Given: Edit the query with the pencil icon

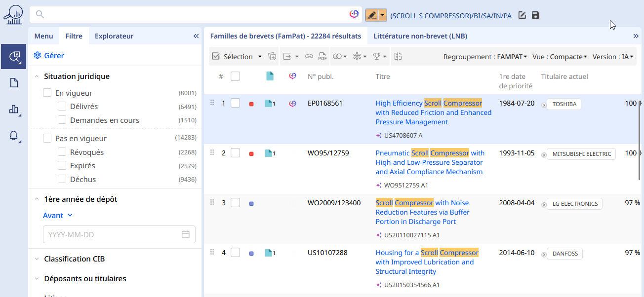Looking at the screenshot, I should (522, 15).
